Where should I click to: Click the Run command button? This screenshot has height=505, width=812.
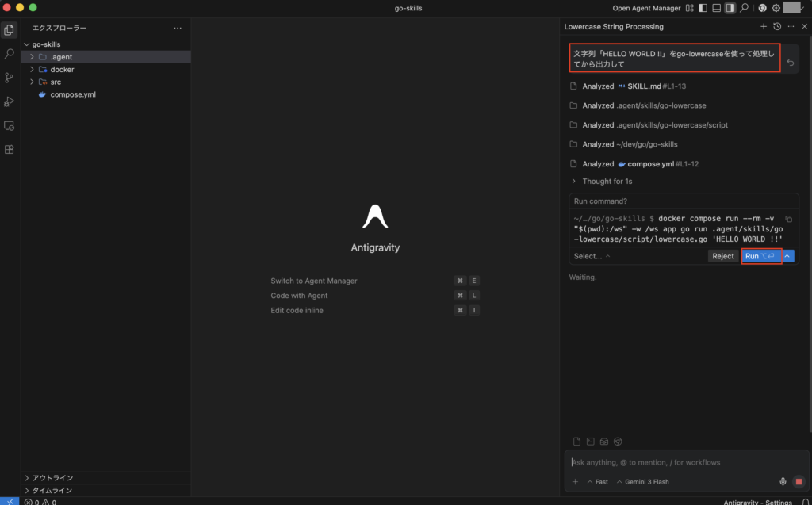(760, 256)
